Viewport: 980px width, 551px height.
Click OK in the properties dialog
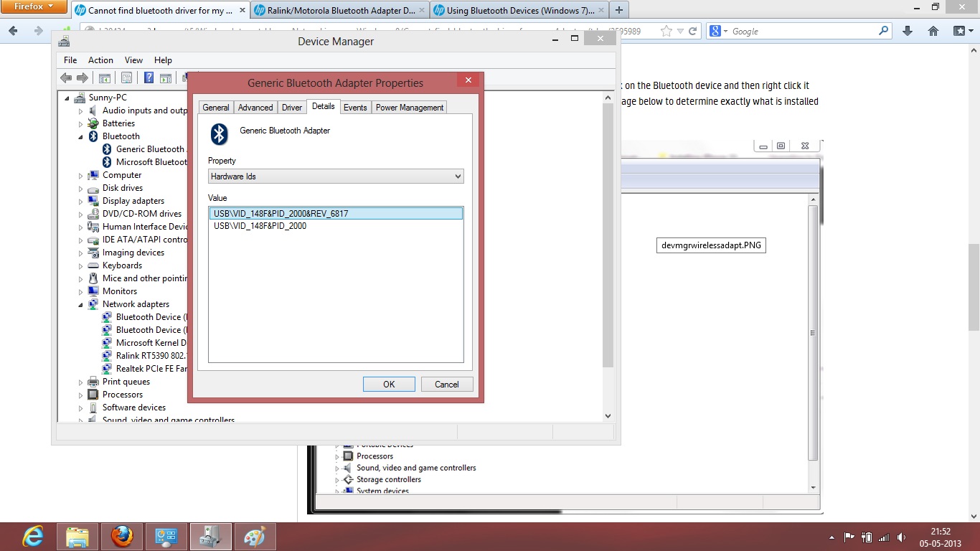(389, 385)
